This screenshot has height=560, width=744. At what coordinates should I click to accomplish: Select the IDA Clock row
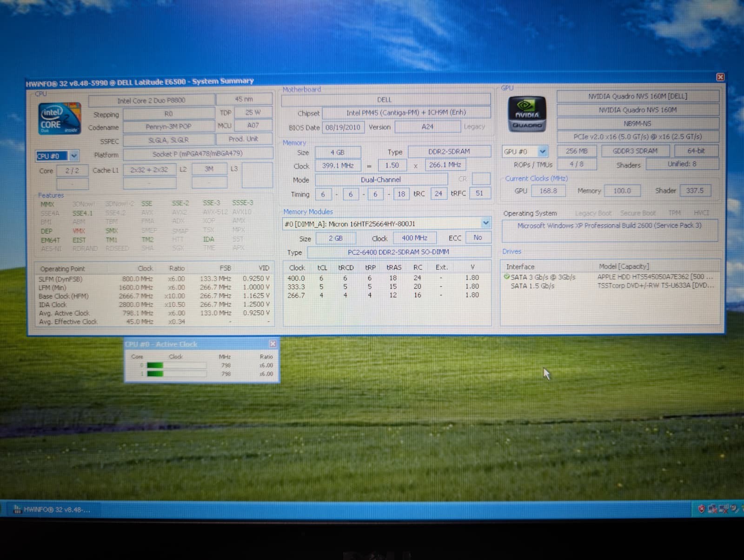[x=154, y=305]
